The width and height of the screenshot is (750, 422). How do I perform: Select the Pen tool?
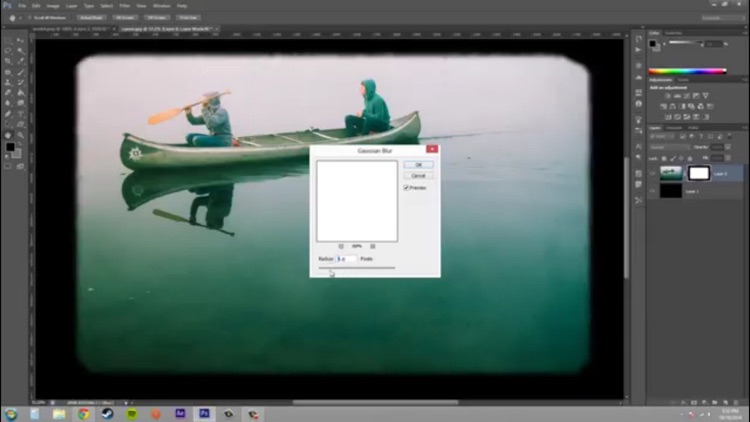pos(7,113)
